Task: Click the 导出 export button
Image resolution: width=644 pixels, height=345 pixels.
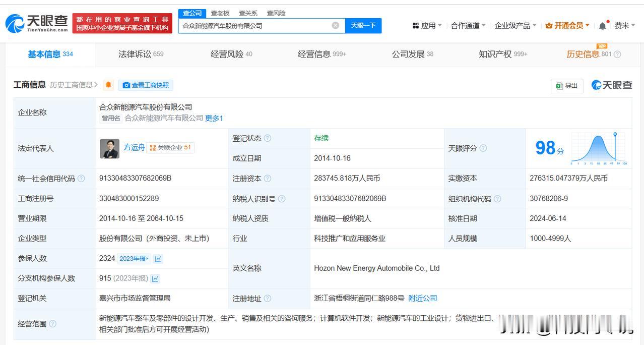Action: (567, 86)
